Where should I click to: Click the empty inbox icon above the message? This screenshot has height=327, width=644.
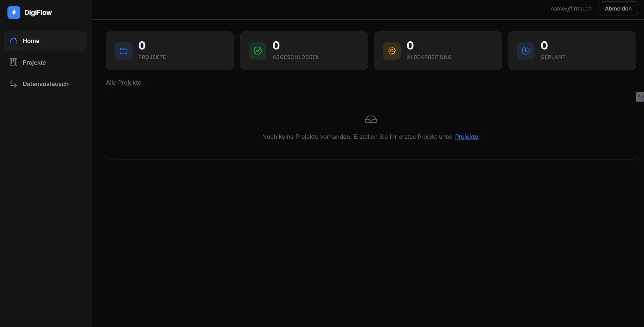click(371, 119)
